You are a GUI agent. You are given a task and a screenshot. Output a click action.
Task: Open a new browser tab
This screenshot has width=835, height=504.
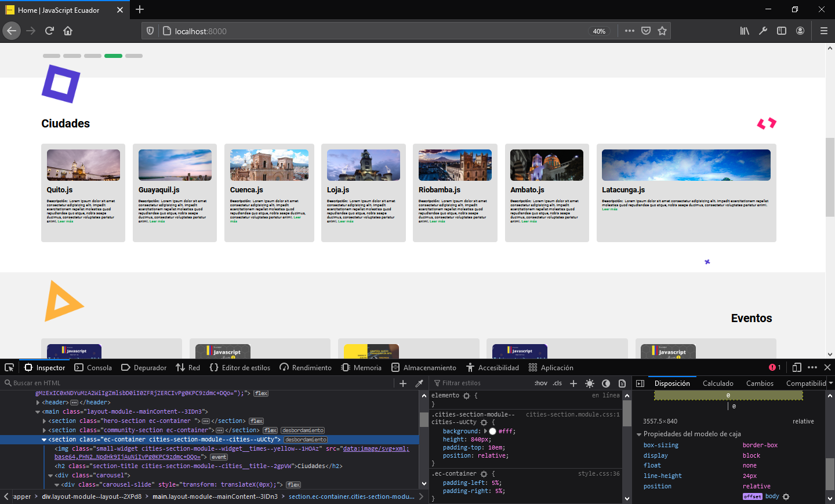click(140, 9)
